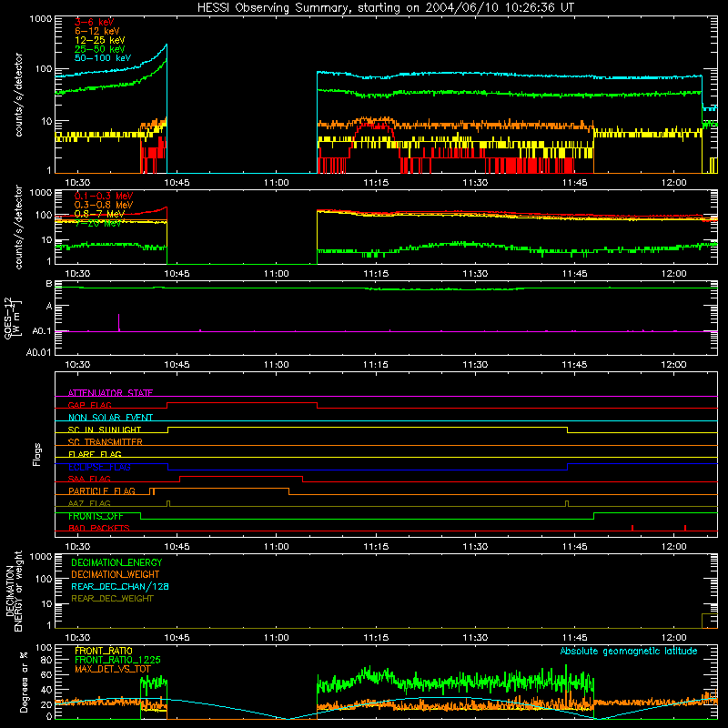Click the 12-25 keV legend label
Image resolution: width=728 pixels, height=728 pixels.
[100, 40]
